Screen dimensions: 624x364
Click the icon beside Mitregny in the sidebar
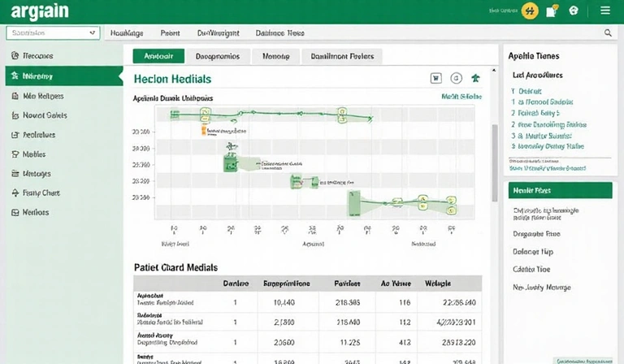15,76
